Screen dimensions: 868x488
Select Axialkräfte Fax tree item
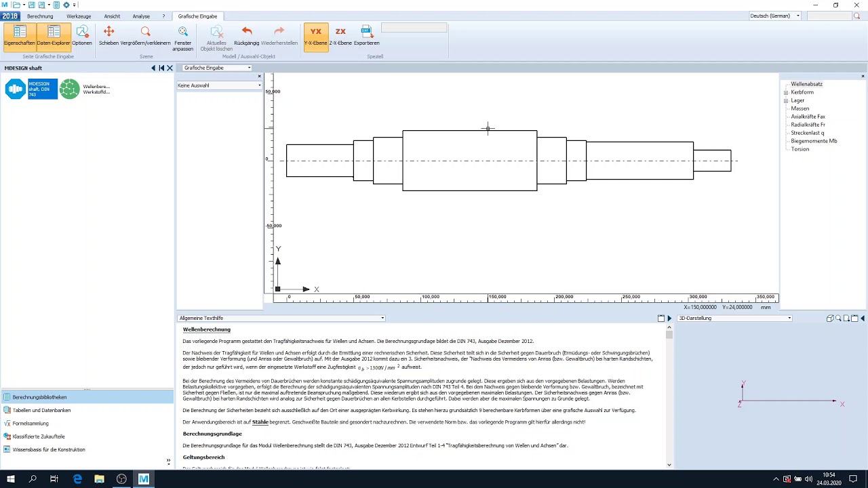coord(808,117)
